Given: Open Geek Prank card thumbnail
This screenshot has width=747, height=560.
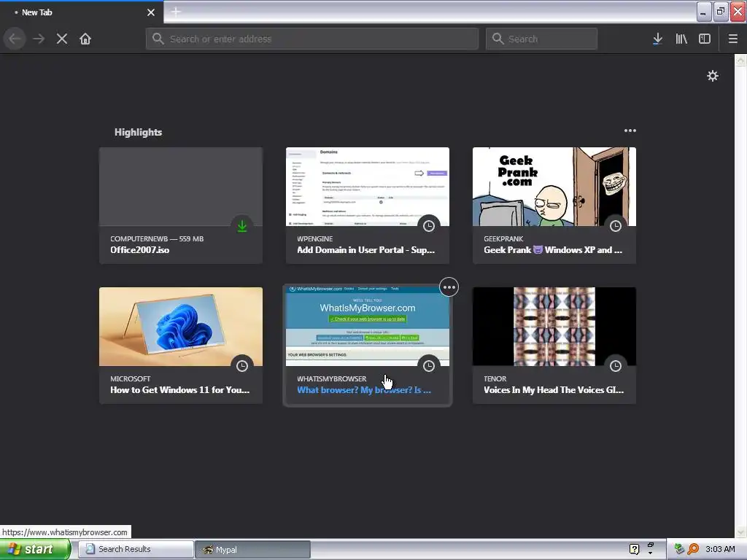Looking at the screenshot, I should pyautogui.click(x=554, y=187).
